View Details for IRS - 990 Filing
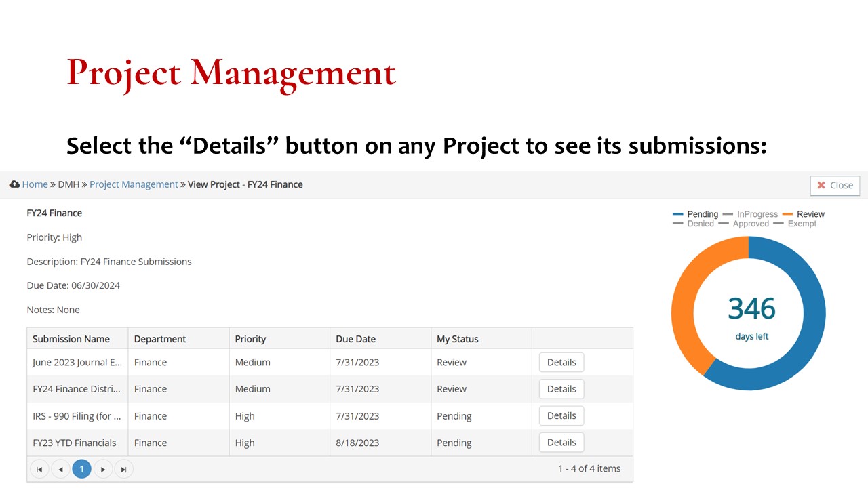The image size is (868, 488). click(x=561, y=416)
